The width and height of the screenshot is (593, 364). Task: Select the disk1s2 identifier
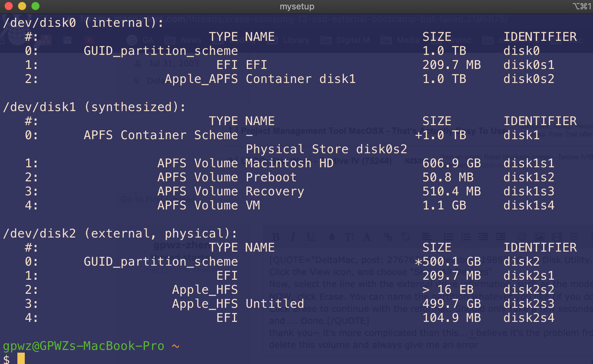coord(529,177)
